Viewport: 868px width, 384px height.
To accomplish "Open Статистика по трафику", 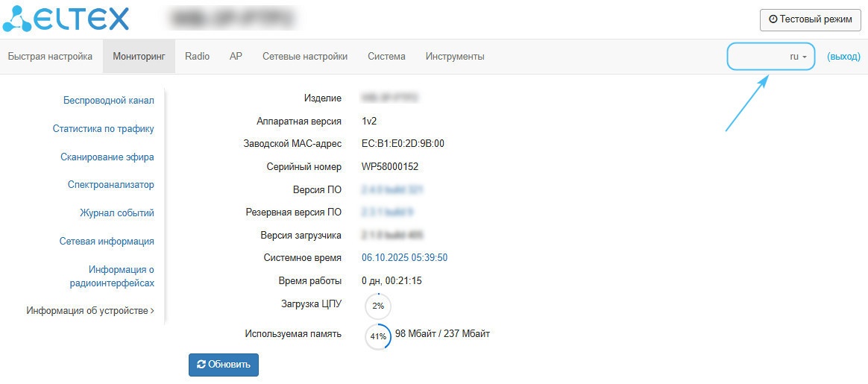I will (x=104, y=128).
